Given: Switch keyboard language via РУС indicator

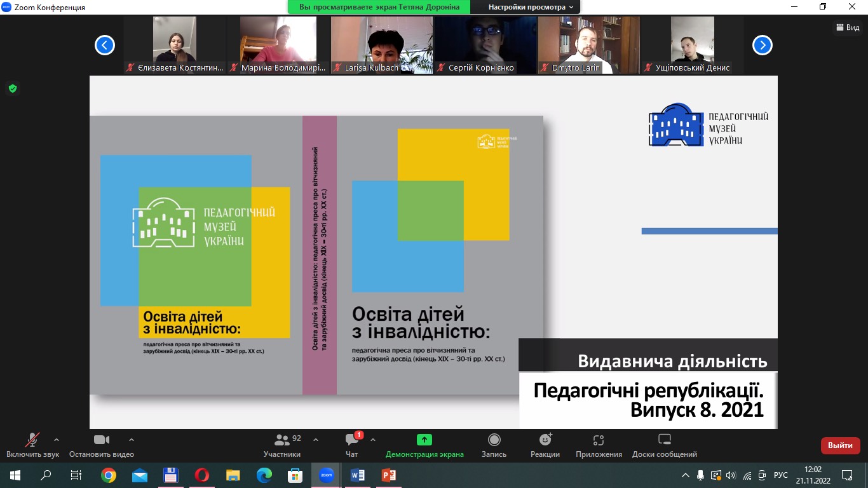Looking at the screenshot, I should pos(780,475).
